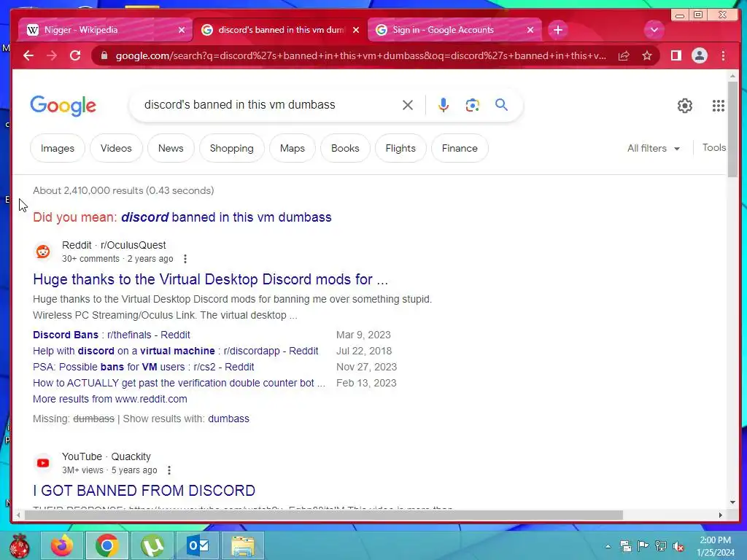747x560 pixels.
Task: Expand the All filters dropdown
Action: (653, 148)
